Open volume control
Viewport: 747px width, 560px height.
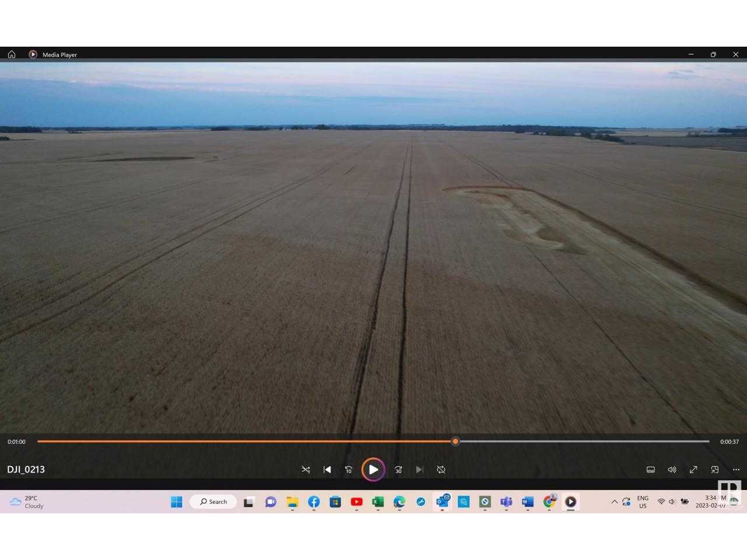tap(672, 470)
